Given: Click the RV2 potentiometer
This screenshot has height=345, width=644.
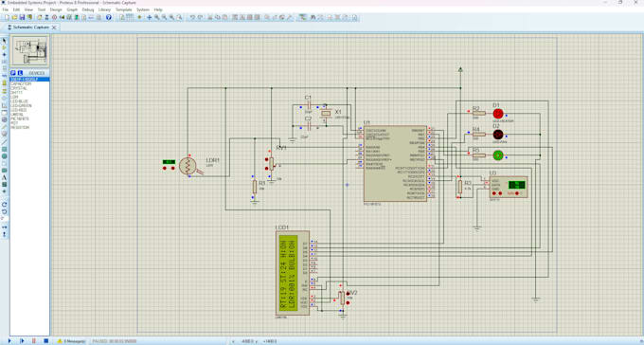Looking at the screenshot, I should (342, 298).
